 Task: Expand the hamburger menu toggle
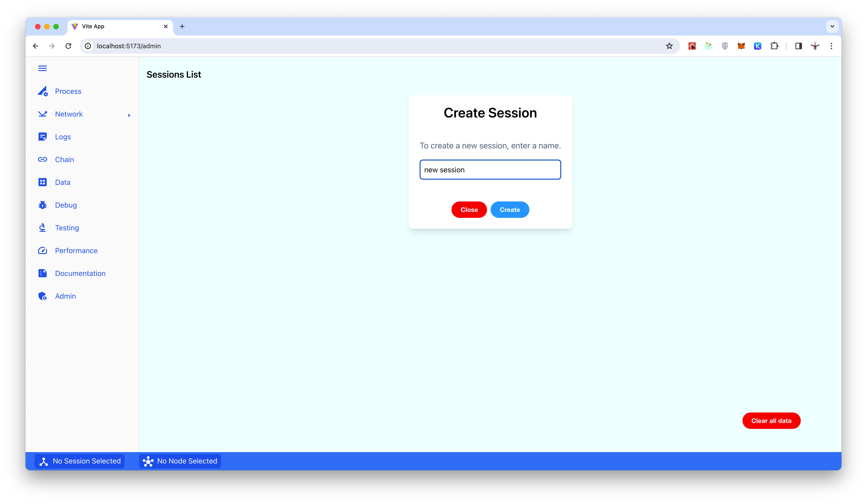click(42, 68)
